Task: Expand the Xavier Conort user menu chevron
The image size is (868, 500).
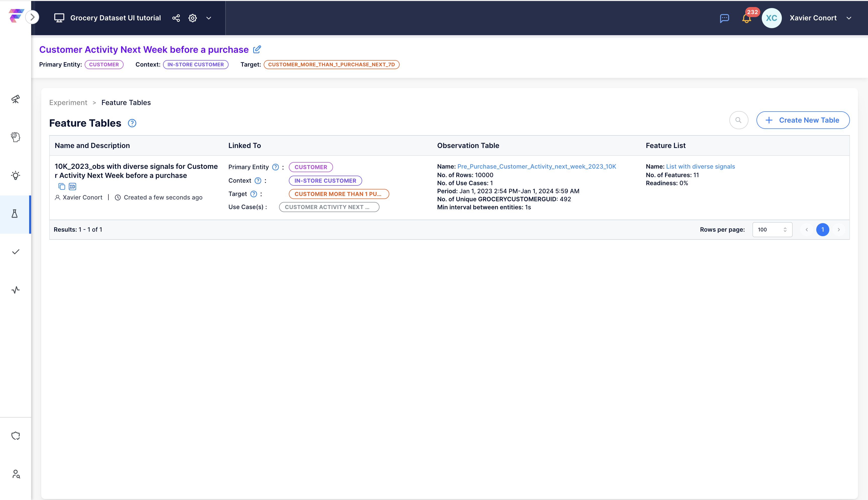Action: point(849,18)
